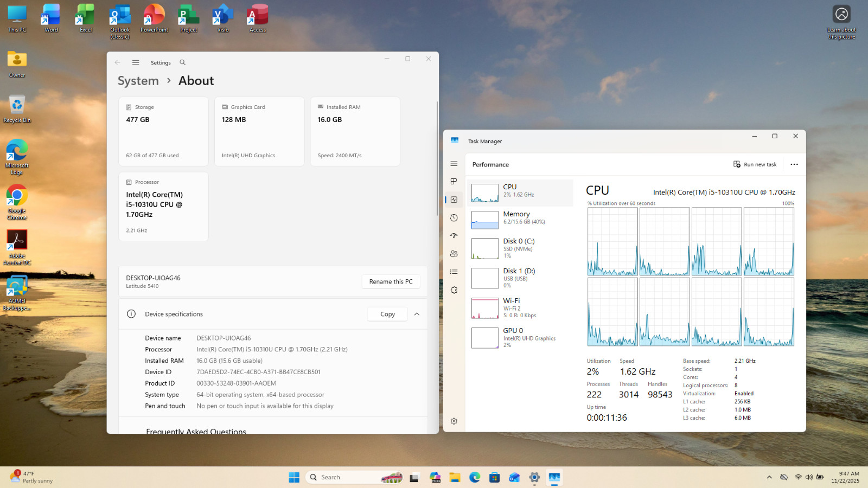The height and width of the screenshot is (488, 868).
Task: Open Startup apps icon in Task Manager
Action: click(454, 236)
